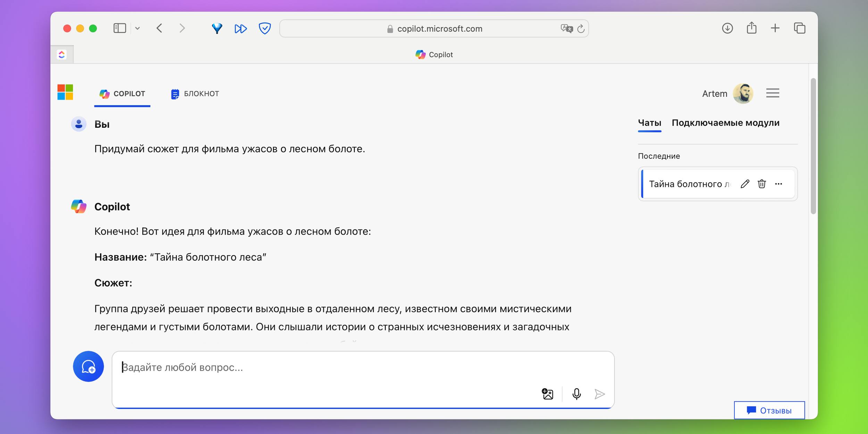The image size is (868, 434).
Task: Switch to the БЛОКНОТ tab
Action: pos(195,94)
